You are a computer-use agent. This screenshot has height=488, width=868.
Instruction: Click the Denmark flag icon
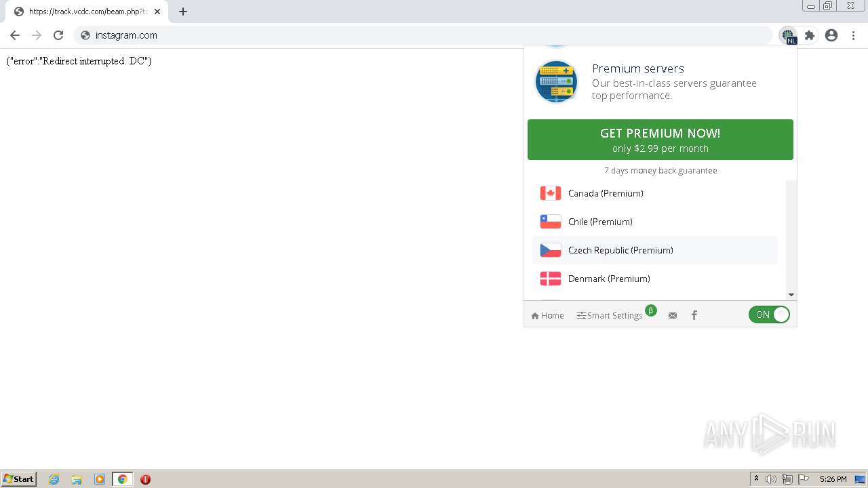pyautogui.click(x=551, y=279)
